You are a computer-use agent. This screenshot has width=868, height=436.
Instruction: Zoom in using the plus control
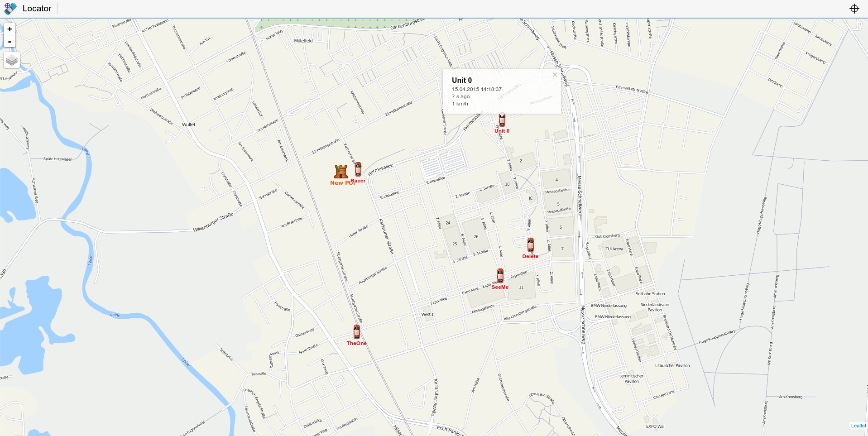point(10,29)
